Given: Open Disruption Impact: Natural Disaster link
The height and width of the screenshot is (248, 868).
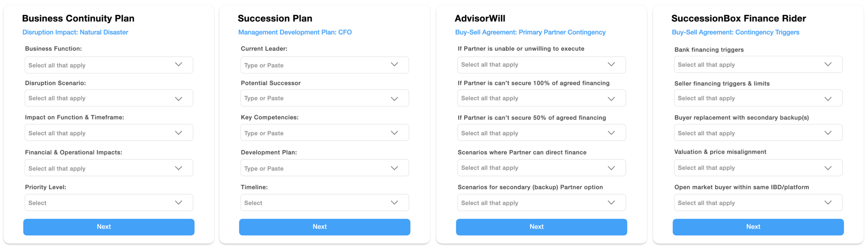Looking at the screenshot, I should (x=75, y=32).
